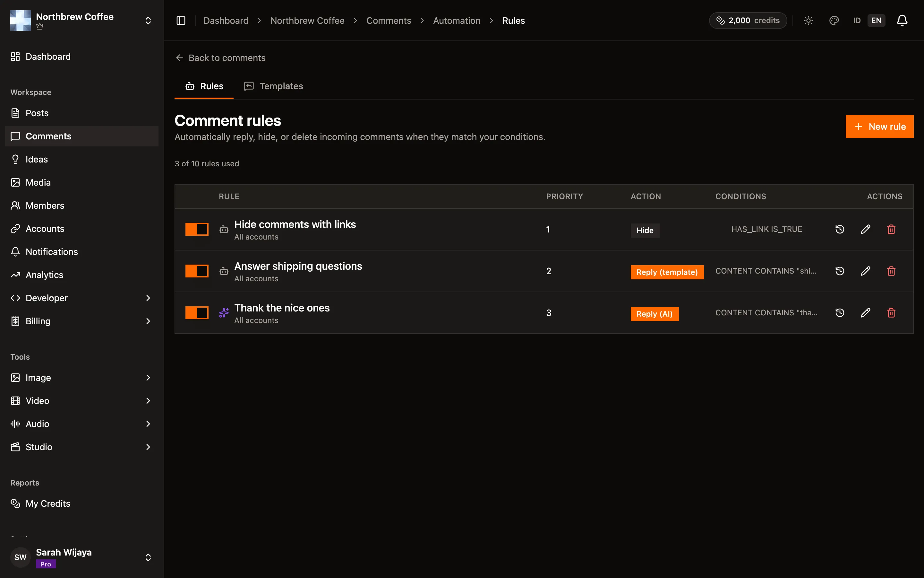
Task: View history for Thank the nice ones
Action: click(x=840, y=313)
